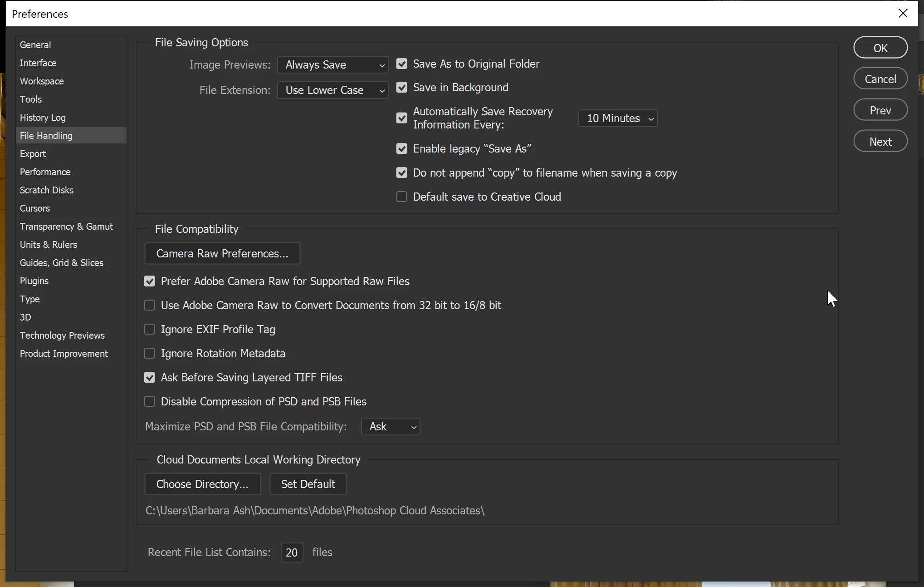Switch to the Performance preferences category

coord(45,172)
